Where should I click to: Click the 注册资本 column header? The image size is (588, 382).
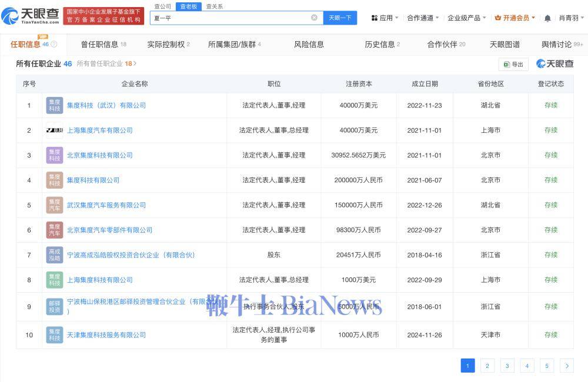pos(359,84)
